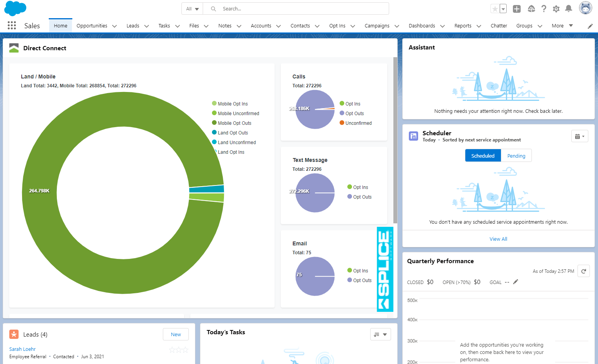598x364 pixels.
Task: Open the Scheduler calendar dropdown
Action: (579, 136)
